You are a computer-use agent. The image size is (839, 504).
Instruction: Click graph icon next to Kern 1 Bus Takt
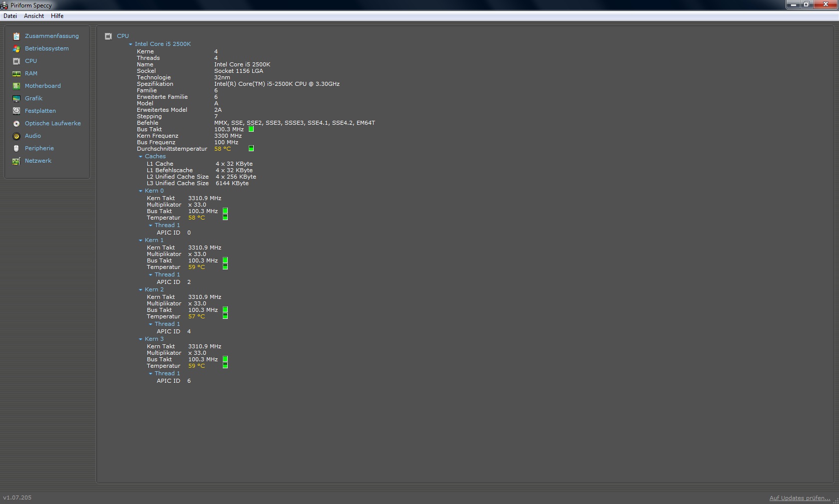(225, 260)
